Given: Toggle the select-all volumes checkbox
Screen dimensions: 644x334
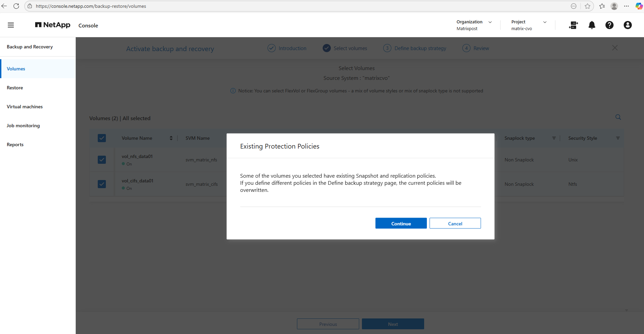Looking at the screenshot, I should point(102,138).
